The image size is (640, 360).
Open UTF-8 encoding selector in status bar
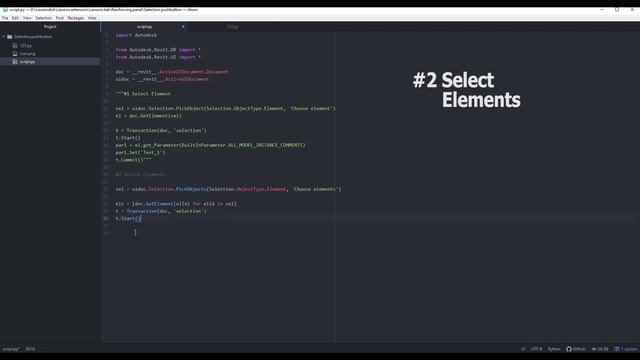click(x=536, y=349)
